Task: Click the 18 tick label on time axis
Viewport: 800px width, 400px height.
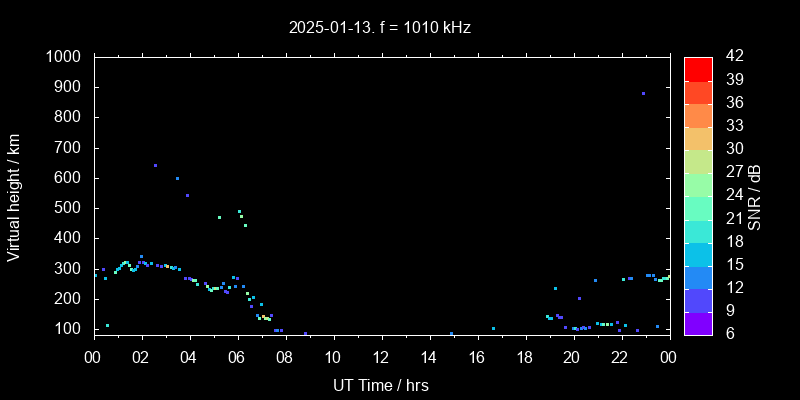Action: [x=524, y=356]
